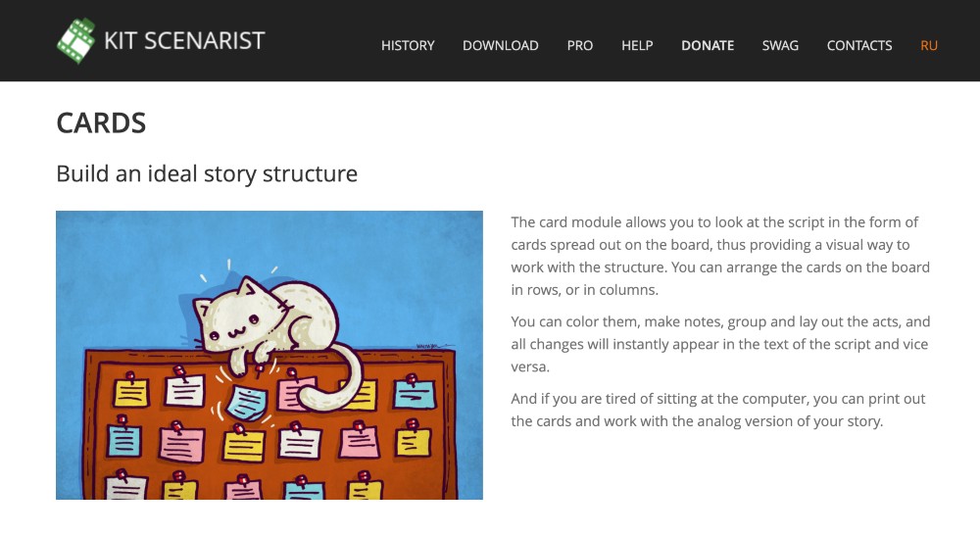
Task: Click the CARDS page heading
Action: click(101, 123)
